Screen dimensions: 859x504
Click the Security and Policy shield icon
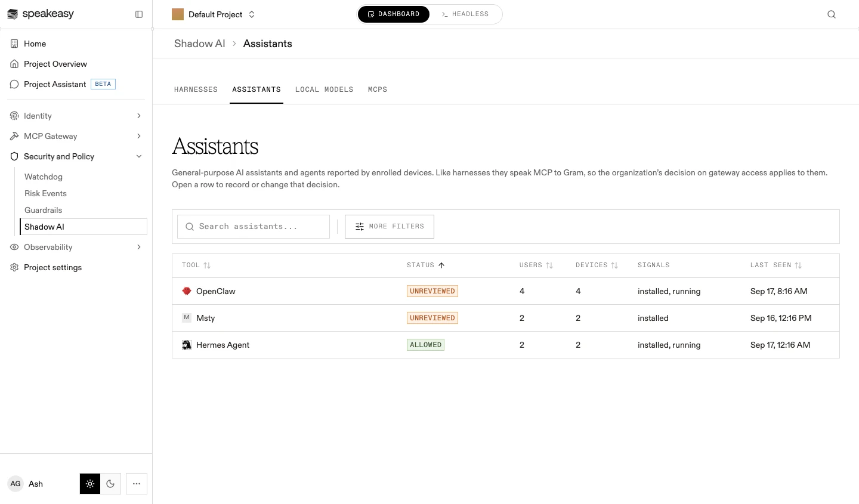tap(14, 156)
